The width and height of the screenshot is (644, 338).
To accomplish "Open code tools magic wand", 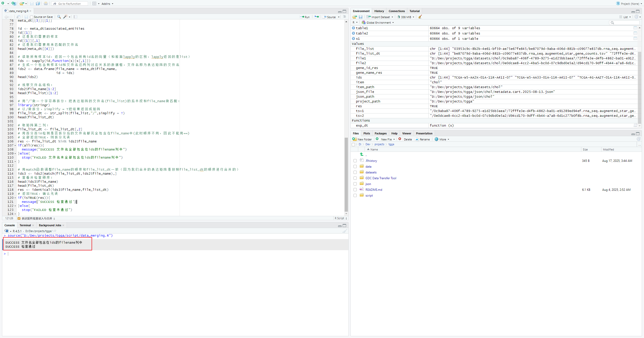I will [x=65, y=17].
